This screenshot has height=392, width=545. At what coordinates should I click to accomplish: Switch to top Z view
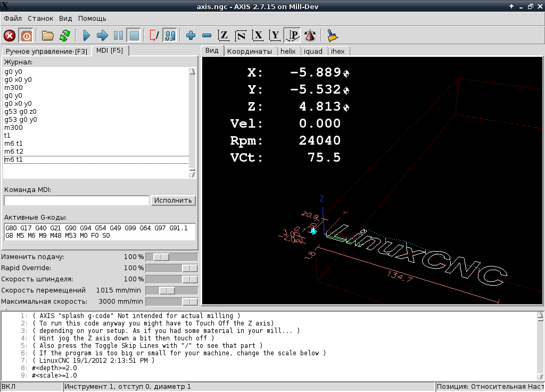pos(224,36)
